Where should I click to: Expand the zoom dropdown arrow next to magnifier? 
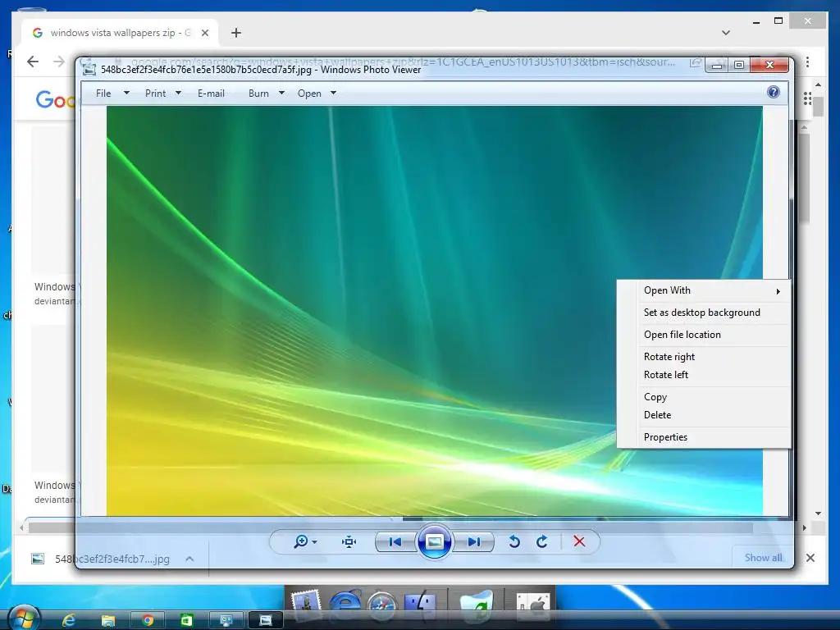pyautogui.click(x=314, y=542)
